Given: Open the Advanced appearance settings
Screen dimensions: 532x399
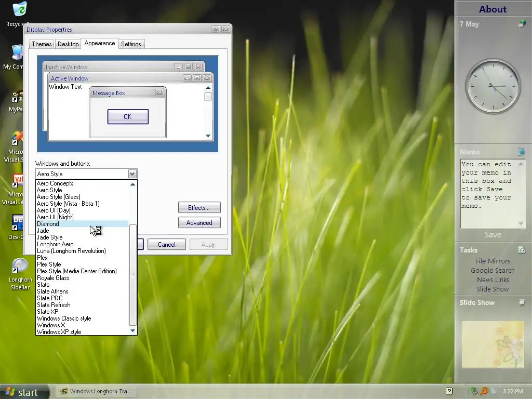Looking at the screenshot, I should [199, 223].
